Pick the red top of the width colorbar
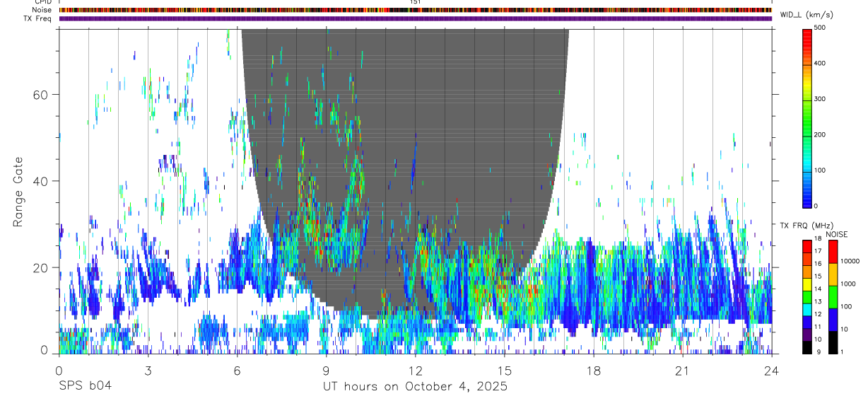The height and width of the screenshot is (401, 868). (807, 34)
